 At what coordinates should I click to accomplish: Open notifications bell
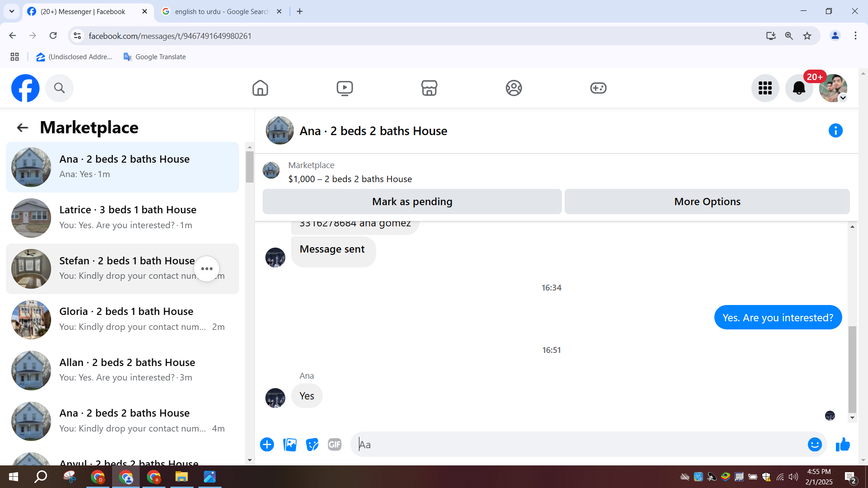coord(799,88)
